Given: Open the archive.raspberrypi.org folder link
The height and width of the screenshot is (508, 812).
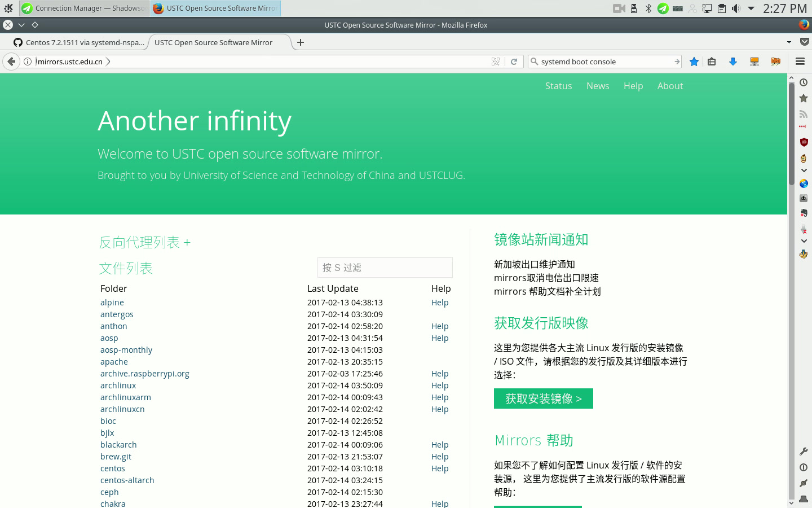Looking at the screenshot, I should [145, 374].
